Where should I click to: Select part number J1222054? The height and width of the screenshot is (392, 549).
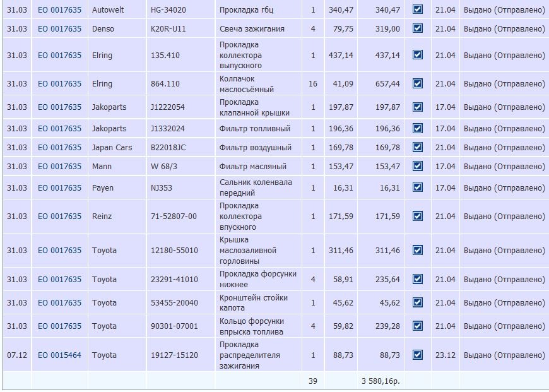point(168,107)
